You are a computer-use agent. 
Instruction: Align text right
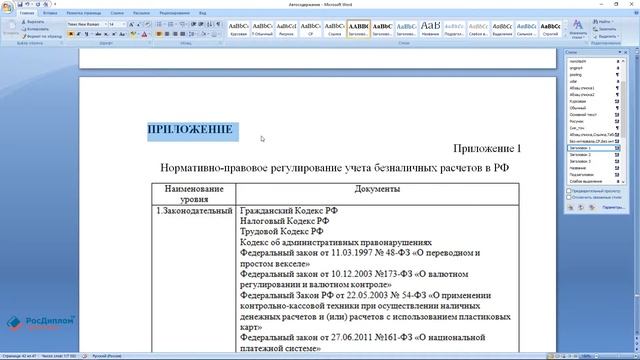pos(175,34)
